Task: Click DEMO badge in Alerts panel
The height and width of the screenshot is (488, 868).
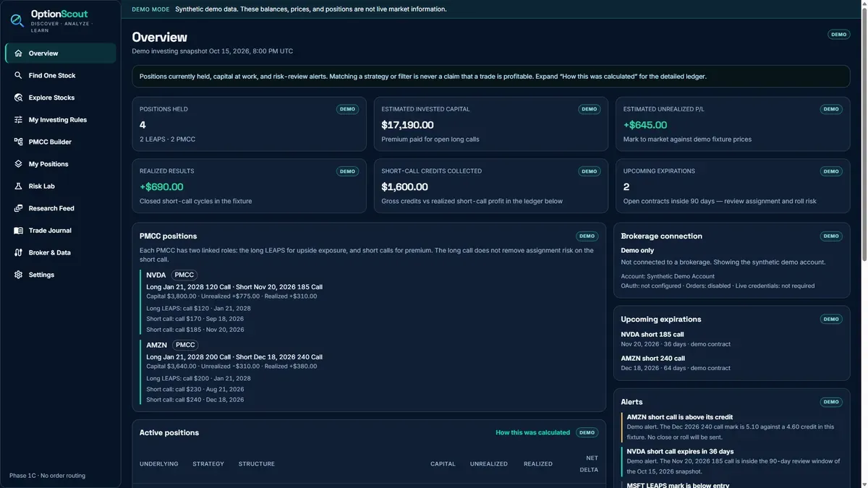Action: [x=831, y=402]
